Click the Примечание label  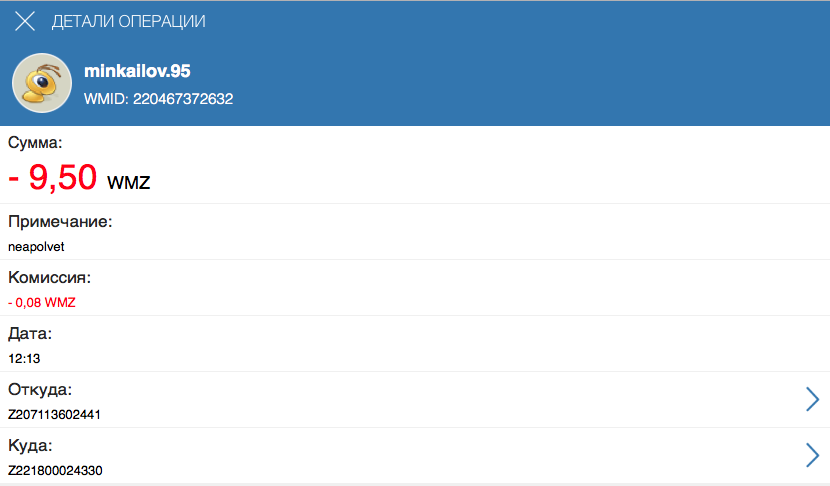[x=60, y=221]
